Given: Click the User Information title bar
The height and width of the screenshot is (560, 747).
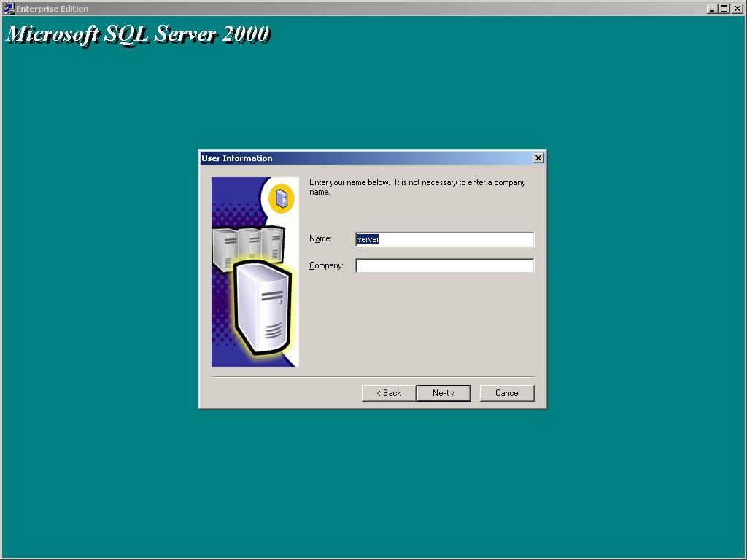Looking at the screenshot, I should click(366, 158).
